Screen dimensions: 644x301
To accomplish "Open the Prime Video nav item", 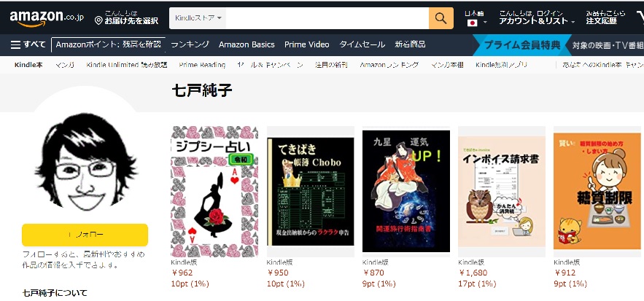I will pyautogui.click(x=307, y=44).
